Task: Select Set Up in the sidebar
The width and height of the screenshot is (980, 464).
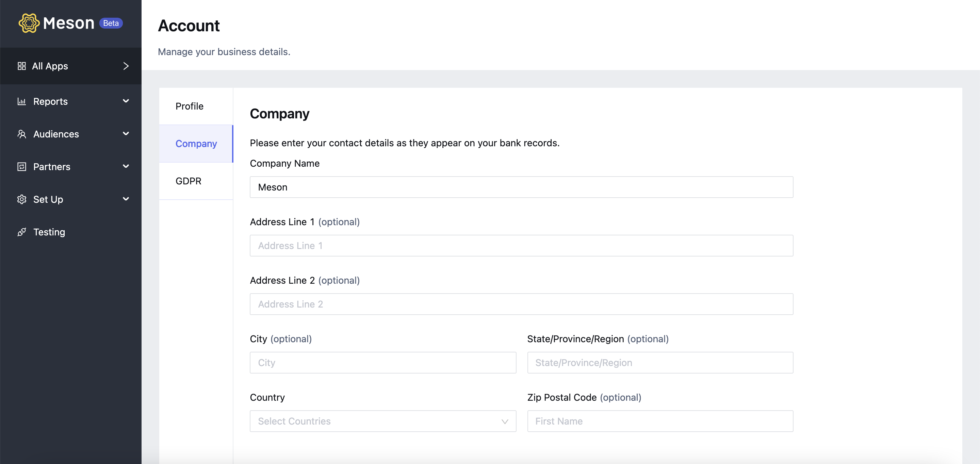Action: (71, 199)
